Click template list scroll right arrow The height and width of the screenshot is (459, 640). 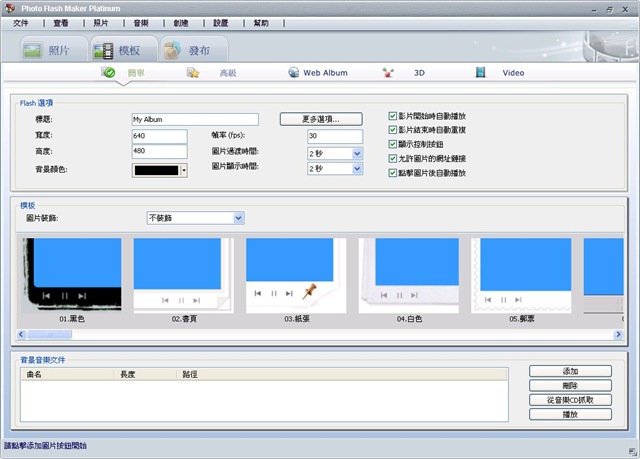(618, 335)
